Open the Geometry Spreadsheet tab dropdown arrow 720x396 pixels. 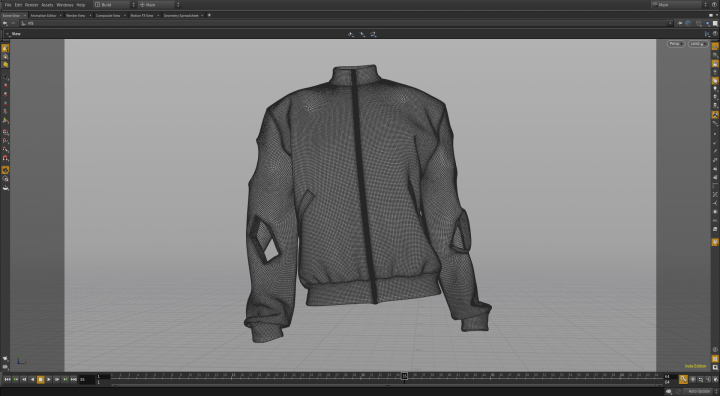[203, 15]
